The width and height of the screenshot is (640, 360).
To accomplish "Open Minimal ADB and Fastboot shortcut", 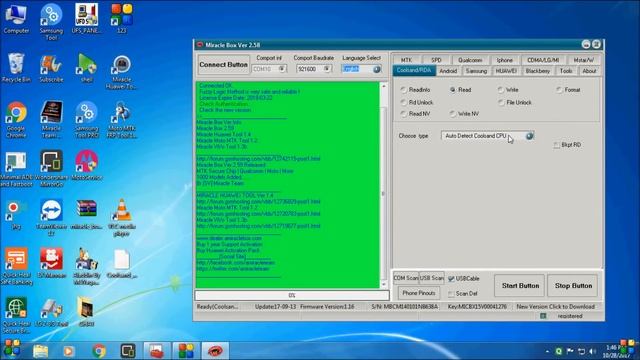I will click(x=16, y=169).
